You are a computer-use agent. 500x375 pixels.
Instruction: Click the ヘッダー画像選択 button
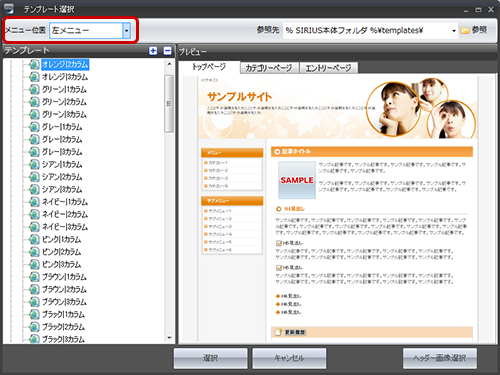coord(440,358)
